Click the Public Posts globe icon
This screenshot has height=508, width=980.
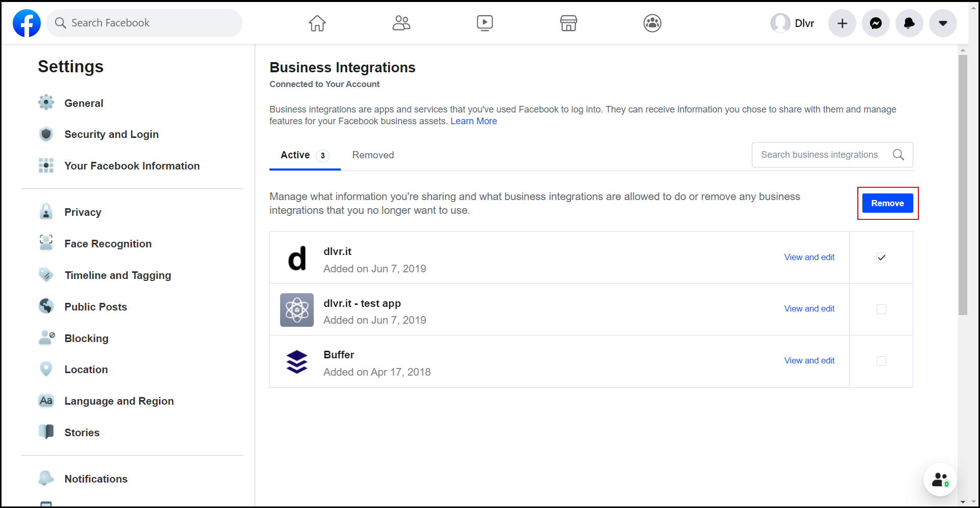point(46,306)
